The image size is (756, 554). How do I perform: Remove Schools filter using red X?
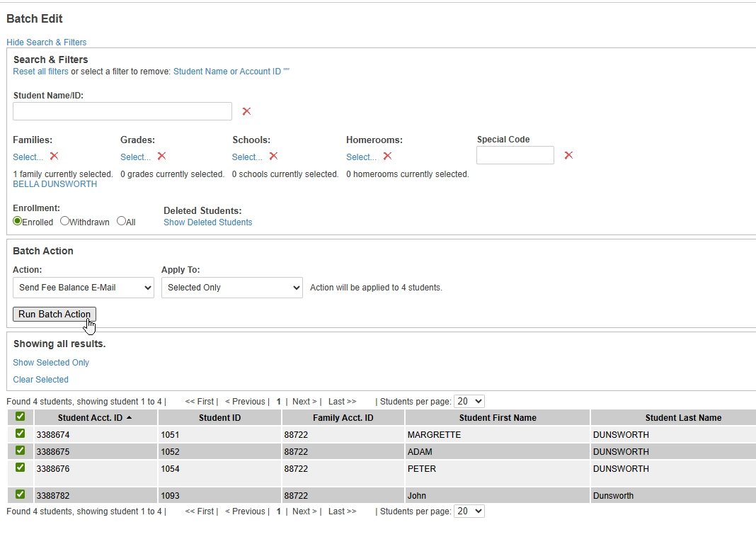tap(273, 156)
